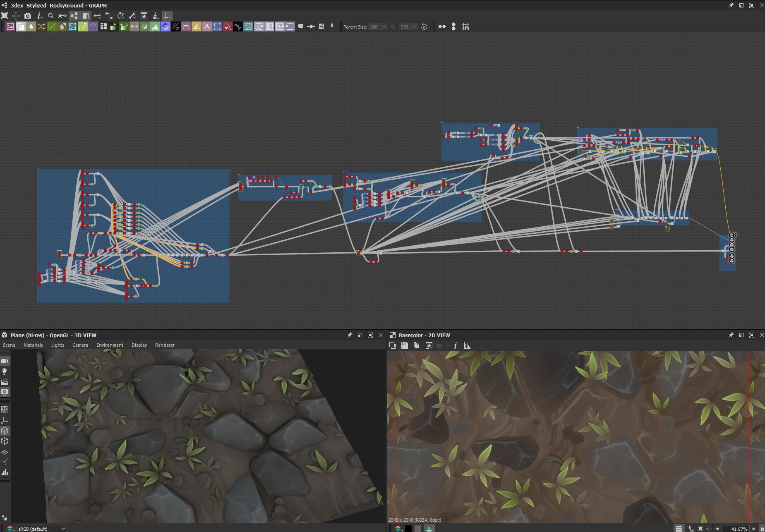Image resolution: width=765 pixels, height=532 pixels.
Task: Open the Lights menu in 3D view
Action: [58, 345]
